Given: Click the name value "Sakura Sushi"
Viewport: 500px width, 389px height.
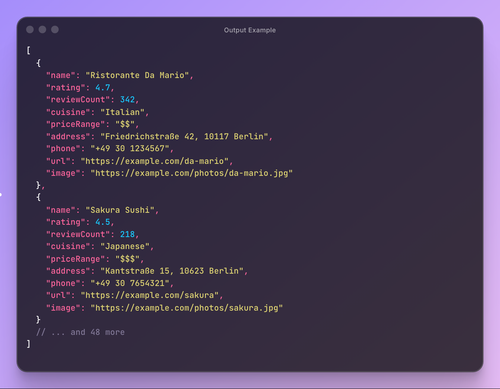Looking at the screenshot, I should [120, 210].
